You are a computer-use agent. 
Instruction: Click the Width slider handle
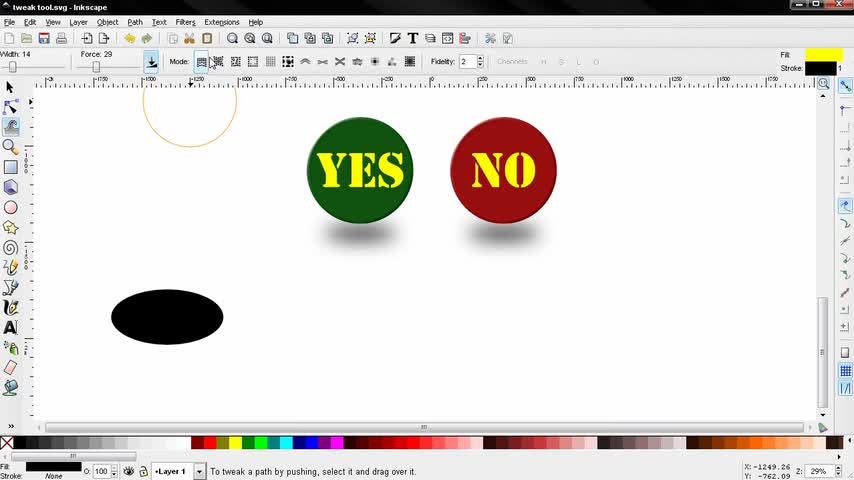point(13,67)
